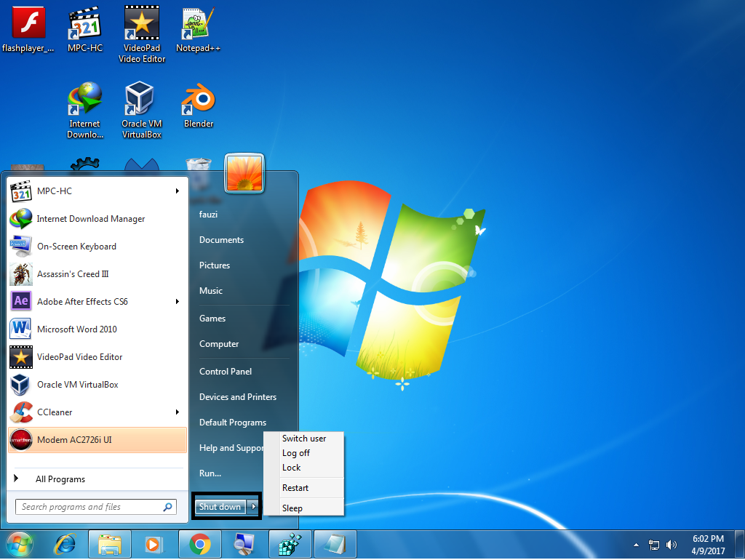Viewport: 745px width, 560px height.
Task: Click the taskbar clock 6:02 PM
Action: click(708, 545)
